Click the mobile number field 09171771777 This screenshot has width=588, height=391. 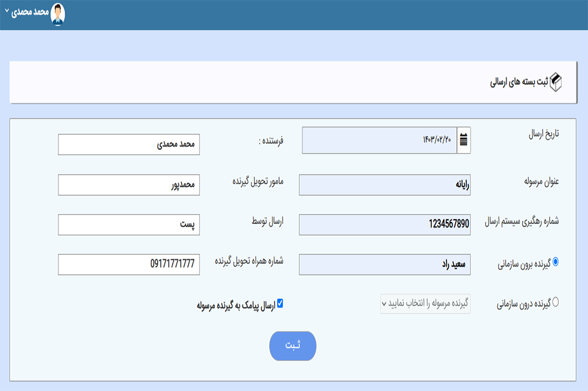pos(129,264)
